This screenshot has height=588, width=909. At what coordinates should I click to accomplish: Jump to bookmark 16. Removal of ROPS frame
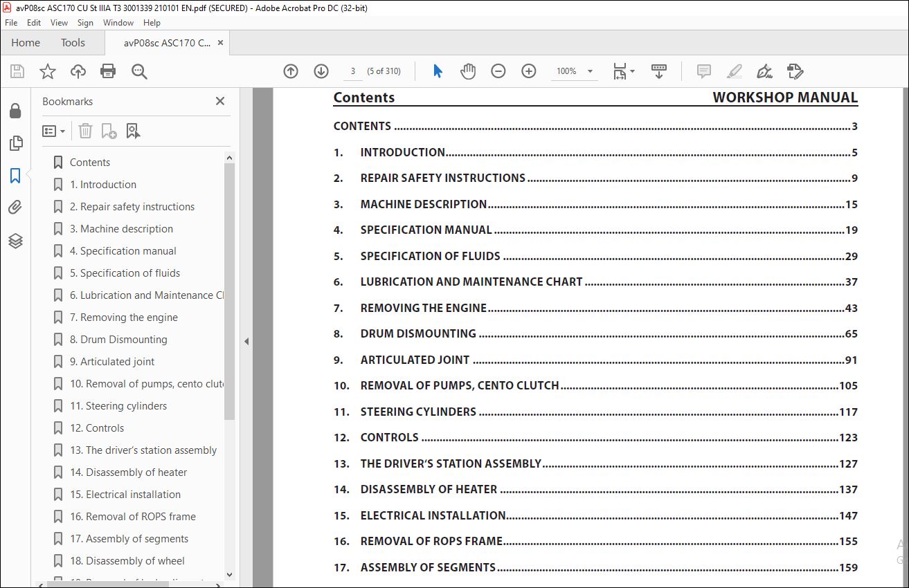[x=133, y=517]
